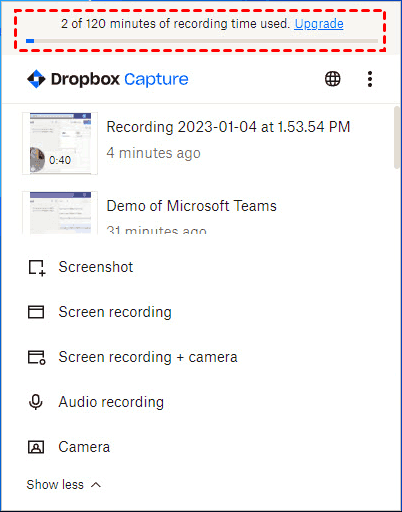This screenshot has width=402, height=512.
Task: Click the Dropbox Capture logo icon
Action: tap(36, 79)
